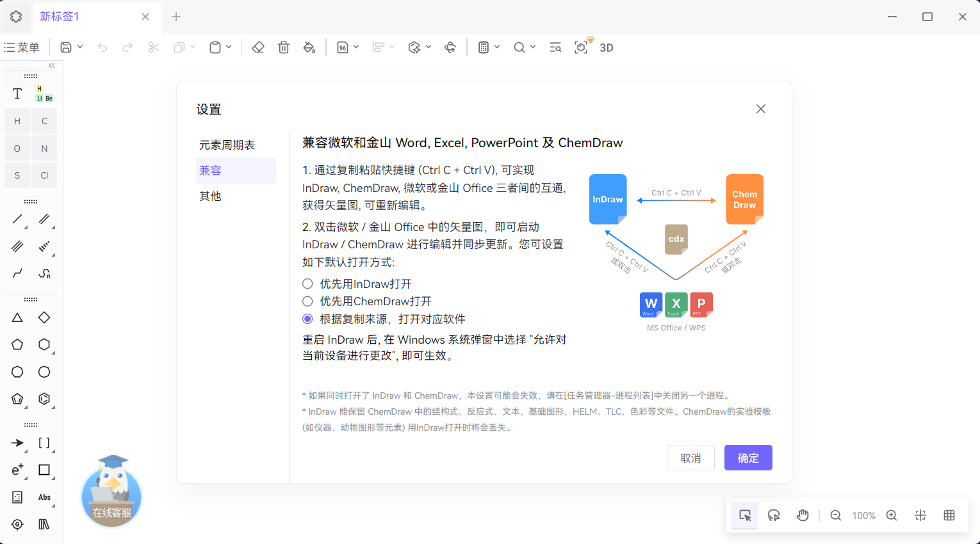Expand the calculator dropdown arrow
Image resolution: width=980 pixels, height=544 pixels.
(x=497, y=47)
